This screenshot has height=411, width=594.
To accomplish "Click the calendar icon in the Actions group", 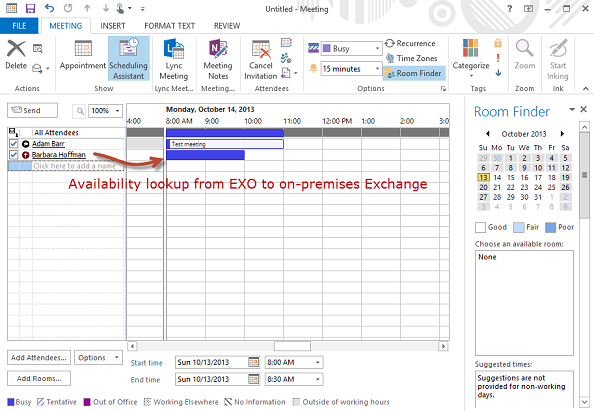I will pos(38,48).
